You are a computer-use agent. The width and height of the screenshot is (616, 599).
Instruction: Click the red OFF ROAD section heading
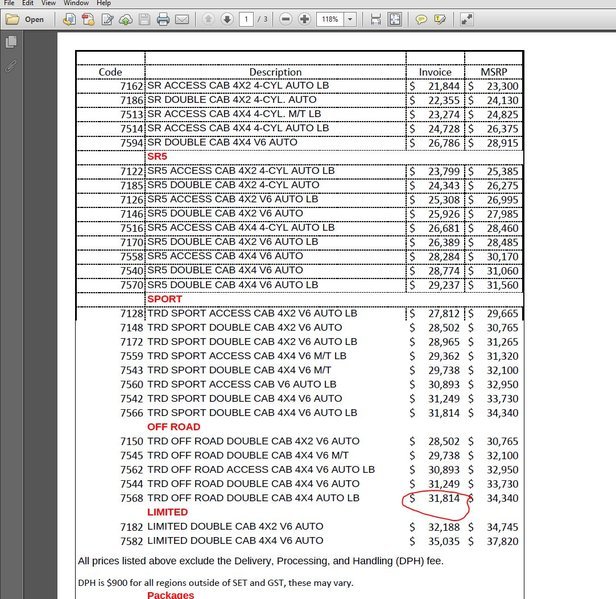pos(174,427)
